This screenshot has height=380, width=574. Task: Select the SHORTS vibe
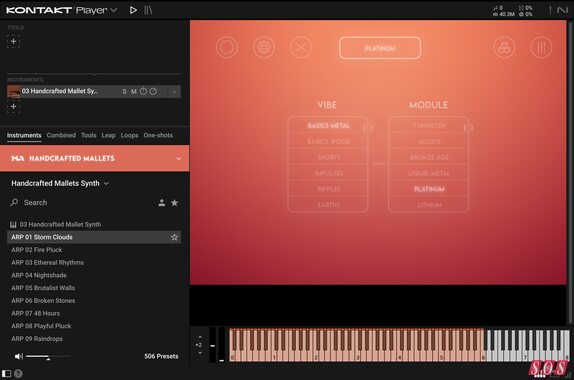click(328, 157)
